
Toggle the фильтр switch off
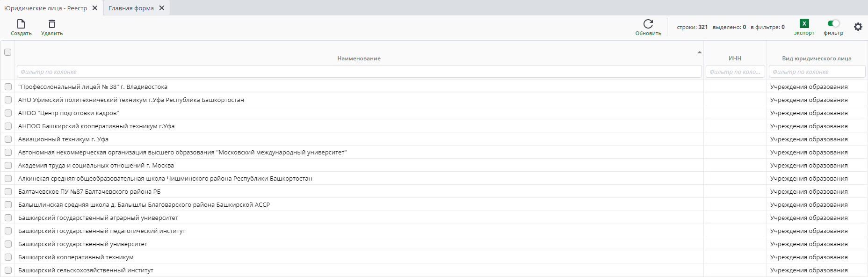point(833,23)
